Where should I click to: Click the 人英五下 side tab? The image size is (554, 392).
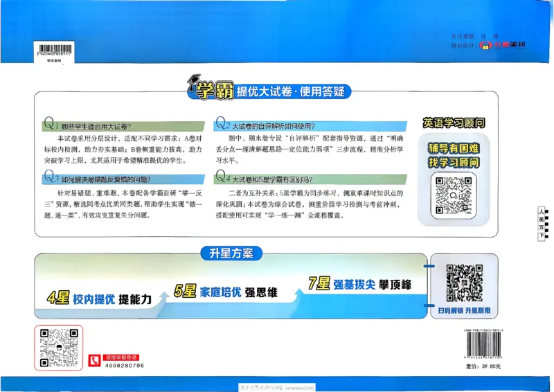pos(542,224)
